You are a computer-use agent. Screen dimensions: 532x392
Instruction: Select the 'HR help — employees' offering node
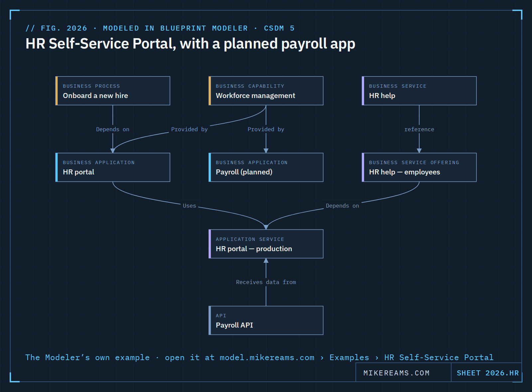tap(419, 167)
